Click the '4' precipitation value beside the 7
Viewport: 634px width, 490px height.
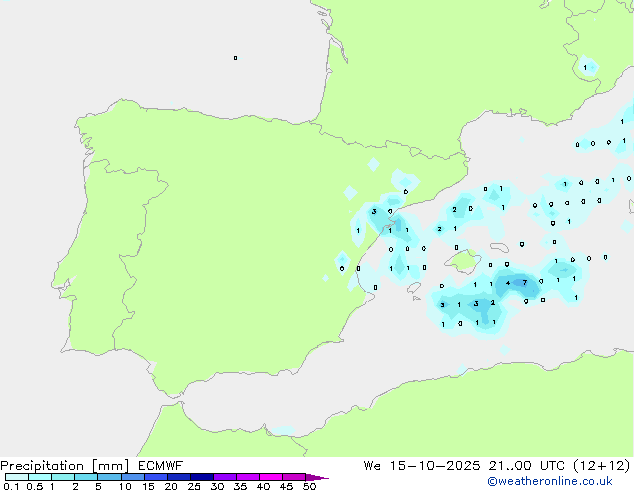[508, 283]
